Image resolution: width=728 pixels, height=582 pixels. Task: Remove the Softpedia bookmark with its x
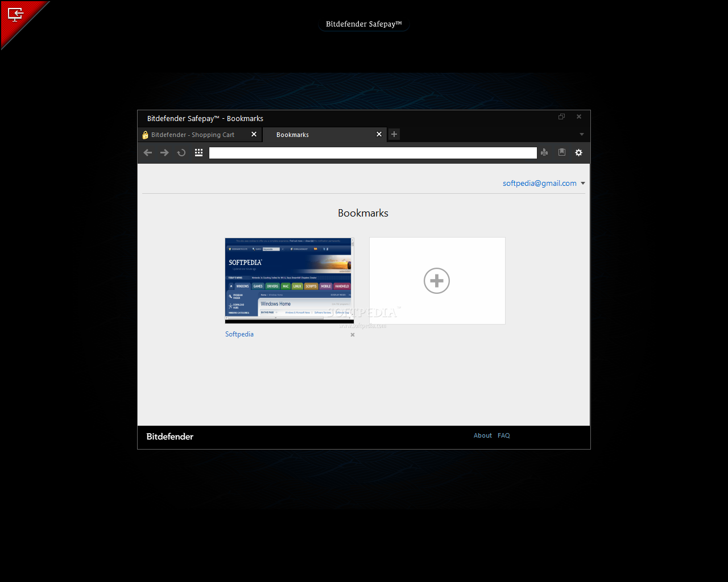[x=353, y=335]
